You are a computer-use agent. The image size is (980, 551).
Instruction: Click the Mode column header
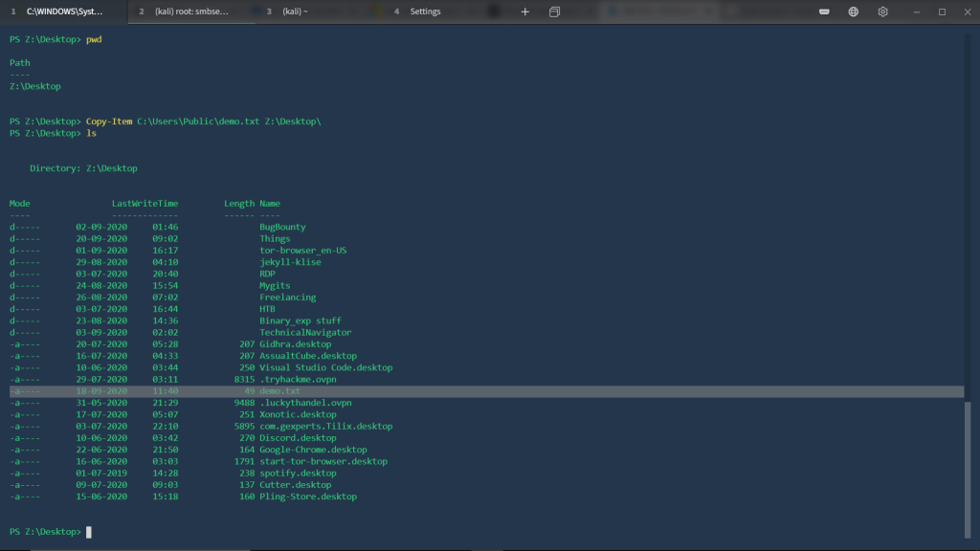pos(19,204)
